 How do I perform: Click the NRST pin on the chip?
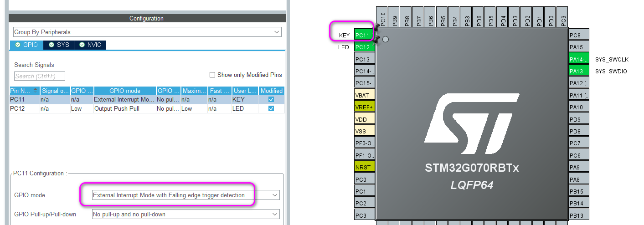364,167
